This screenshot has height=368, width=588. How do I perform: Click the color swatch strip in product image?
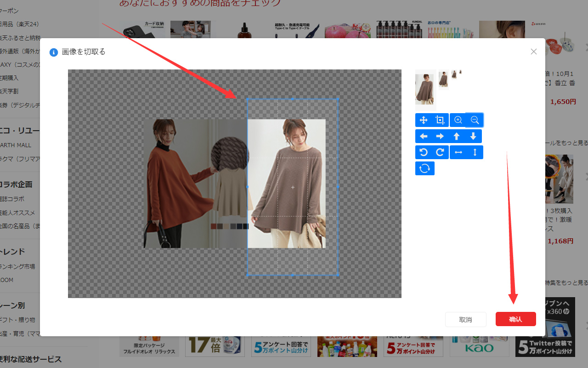229,226
